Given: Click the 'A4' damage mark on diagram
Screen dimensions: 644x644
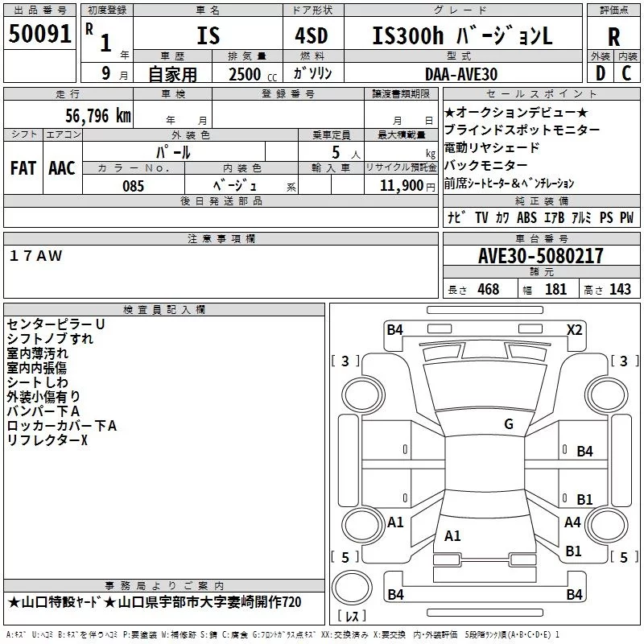Looking at the screenshot, I should click(x=572, y=522).
